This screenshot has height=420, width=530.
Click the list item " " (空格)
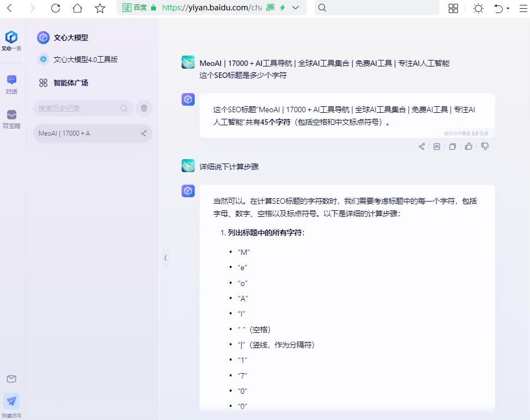click(254, 329)
